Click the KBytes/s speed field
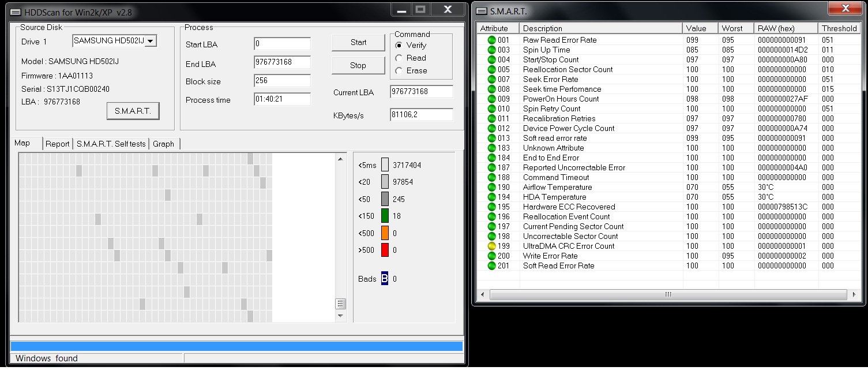 coord(422,115)
